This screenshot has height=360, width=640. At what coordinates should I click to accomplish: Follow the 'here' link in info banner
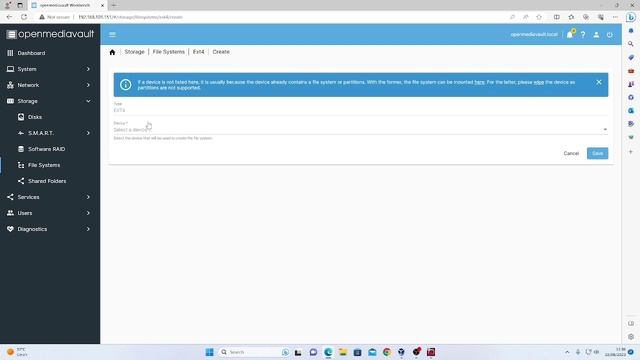[479, 82]
